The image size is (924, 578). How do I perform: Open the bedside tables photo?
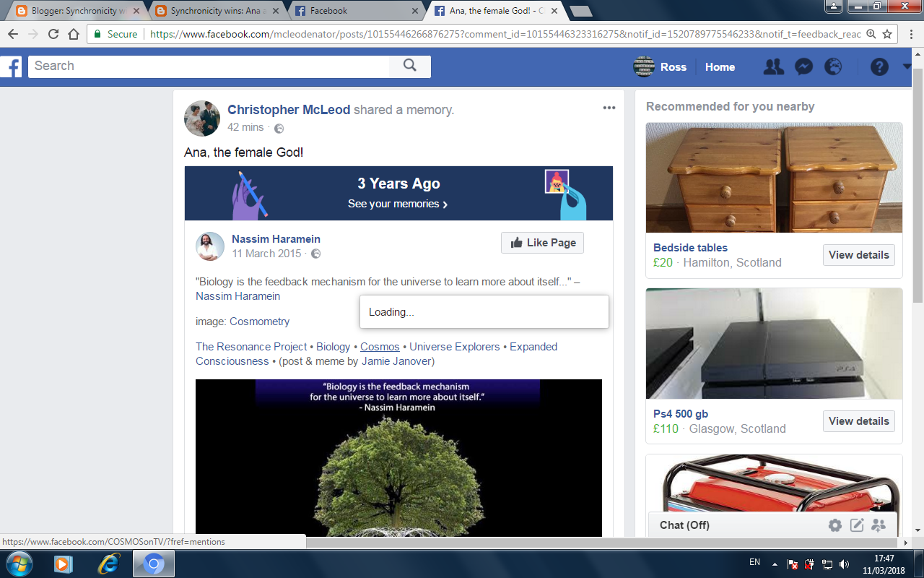(x=774, y=177)
